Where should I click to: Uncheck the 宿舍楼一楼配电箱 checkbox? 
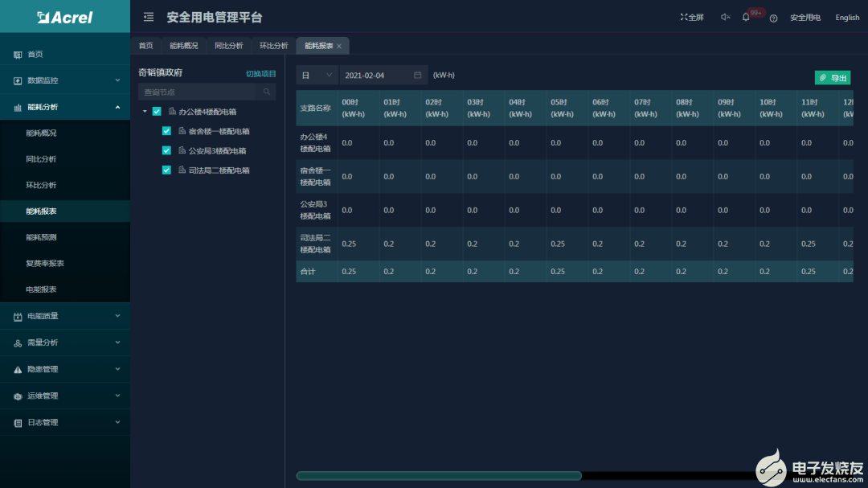click(166, 131)
